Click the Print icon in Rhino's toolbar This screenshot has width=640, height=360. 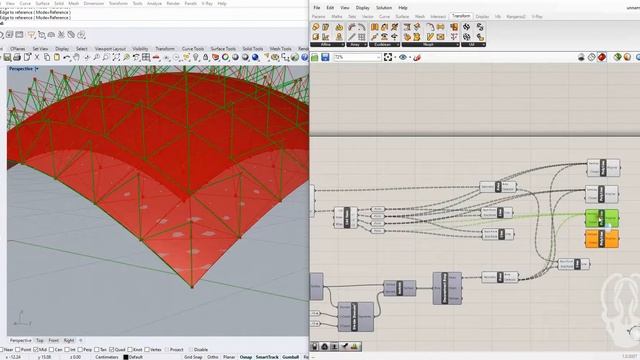coord(17,58)
